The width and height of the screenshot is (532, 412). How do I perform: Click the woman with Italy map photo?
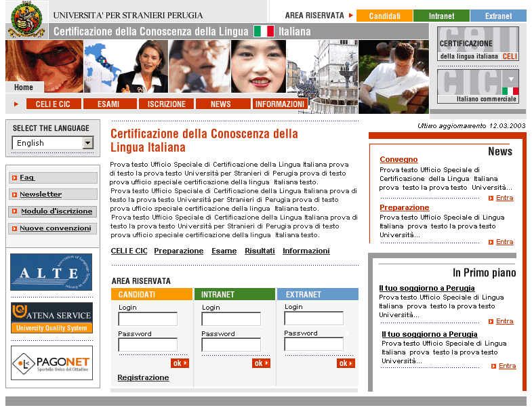(126, 66)
